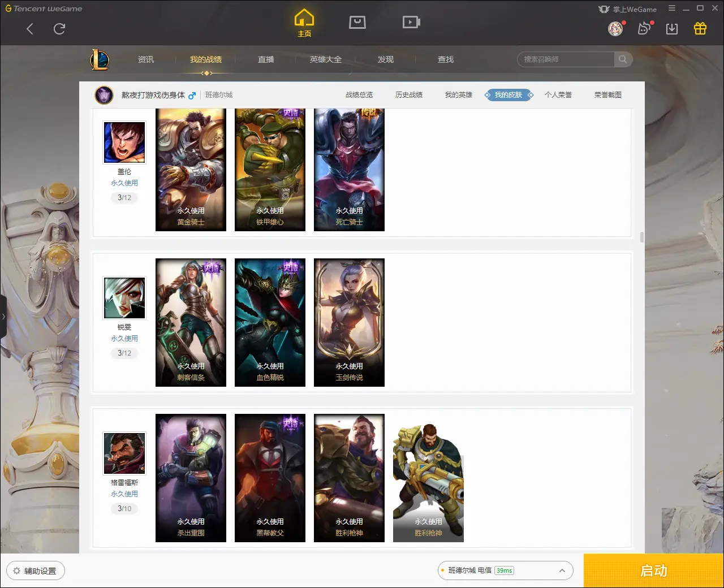724x588 pixels.
Task: Open the 胜利枪神 model render skin card
Action: (x=428, y=478)
